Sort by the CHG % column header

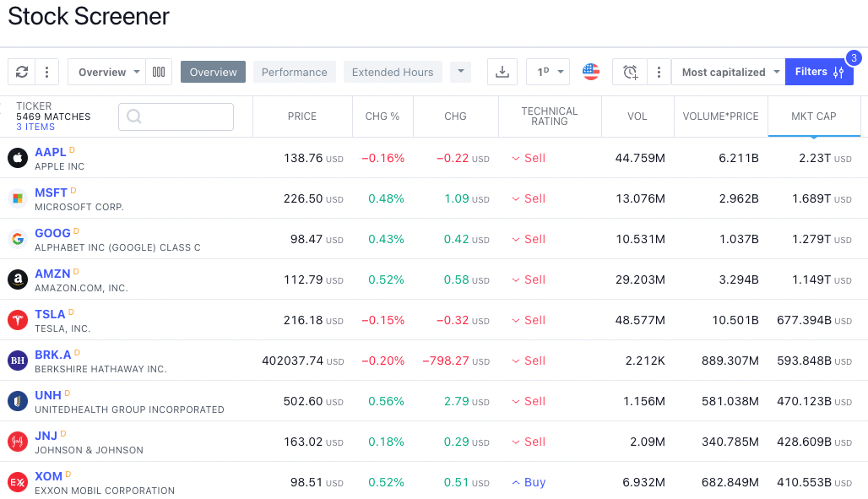pyautogui.click(x=382, y=117)
